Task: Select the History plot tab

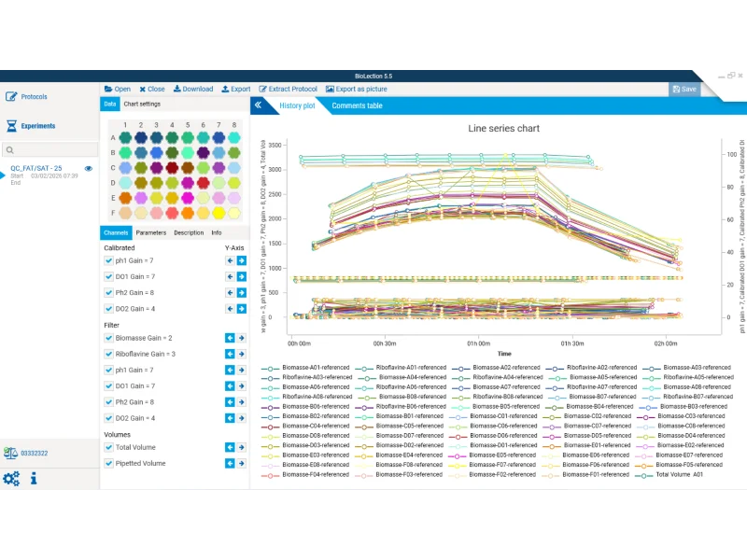Action: pos(297,105)
